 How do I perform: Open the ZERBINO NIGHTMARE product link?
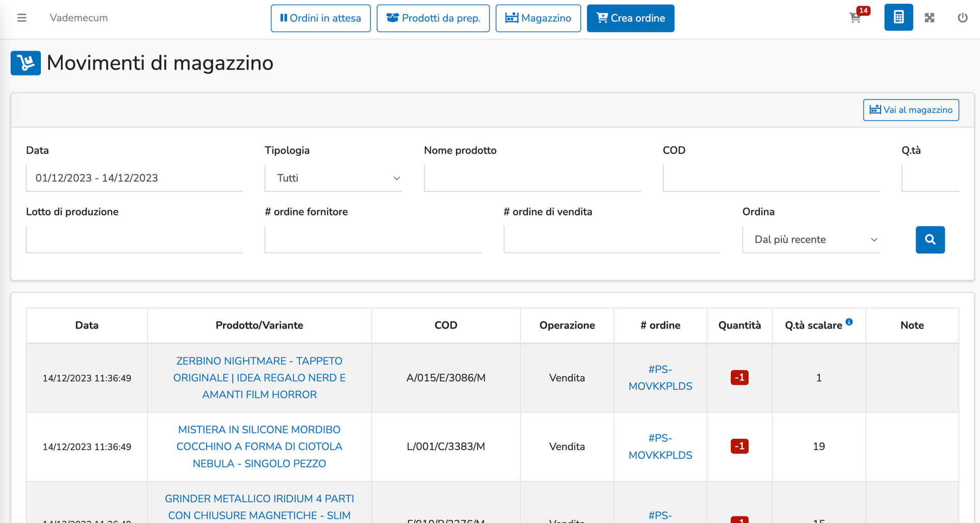click(x=259, y=377)
